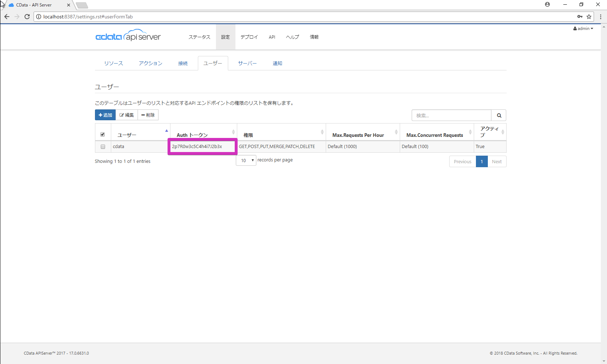Open Chrome three-dot menu
The width and height of the screenshot is (607, 364).
tap(601, 17)
